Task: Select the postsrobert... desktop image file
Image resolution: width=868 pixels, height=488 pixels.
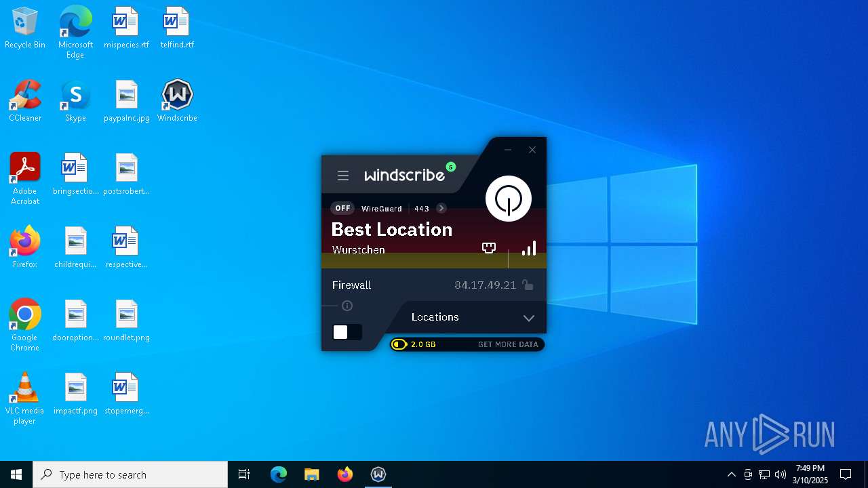Action: point(126,175)
